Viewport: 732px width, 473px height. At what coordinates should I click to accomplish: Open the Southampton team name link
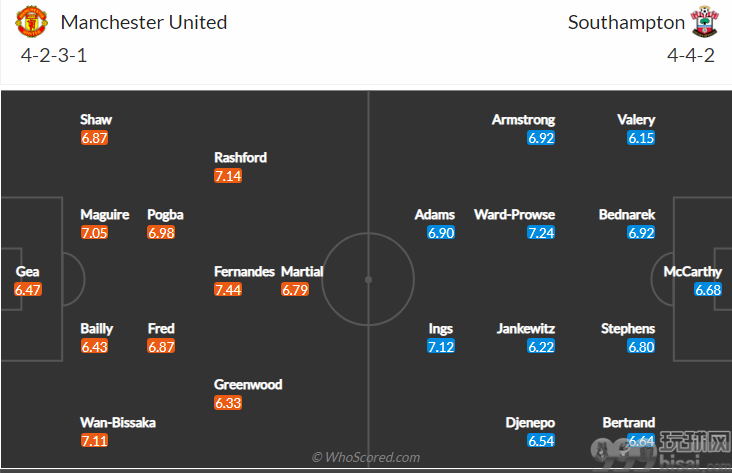pos(626,22)
